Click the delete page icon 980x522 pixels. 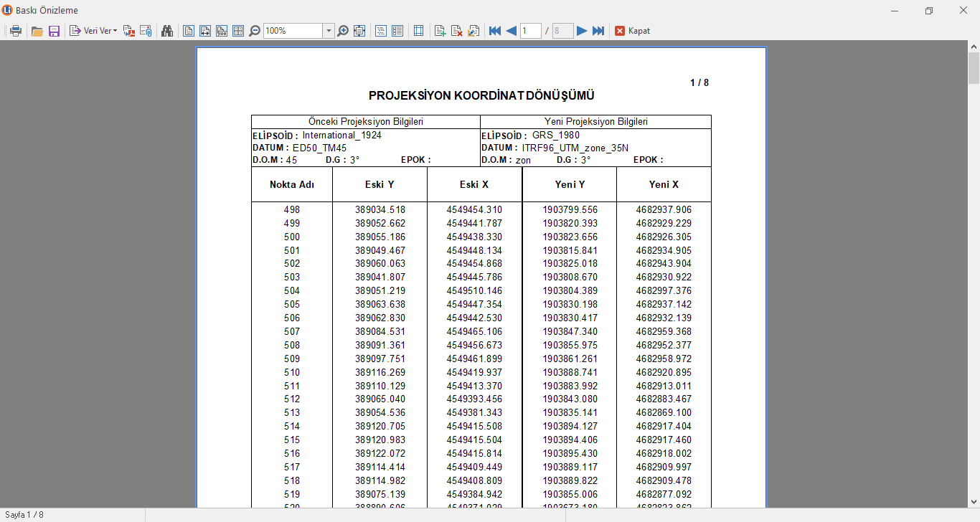[457, 31]
